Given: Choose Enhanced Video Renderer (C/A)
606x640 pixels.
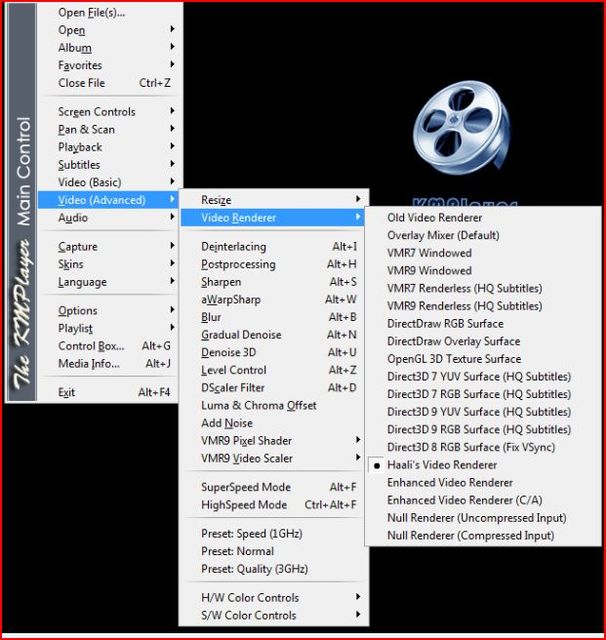Looking at the screenshot, I should pyautogui.click(x=483, y=500).
